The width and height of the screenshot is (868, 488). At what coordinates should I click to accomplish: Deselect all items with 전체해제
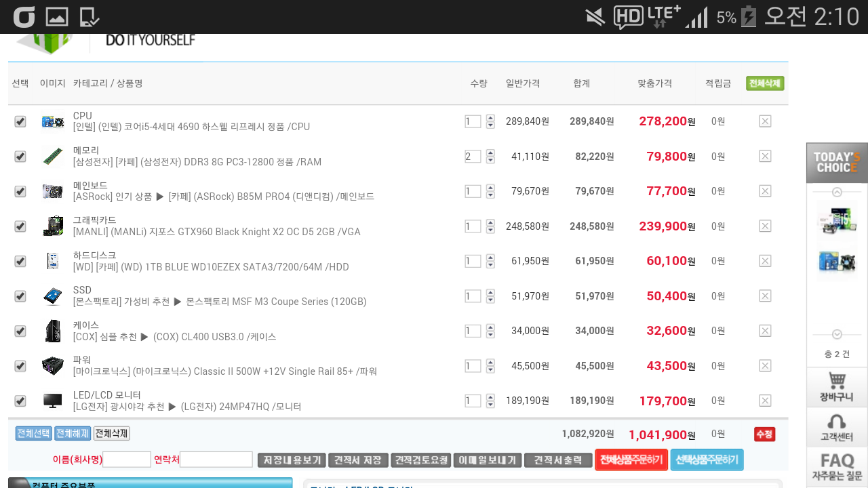click(73, 433)
